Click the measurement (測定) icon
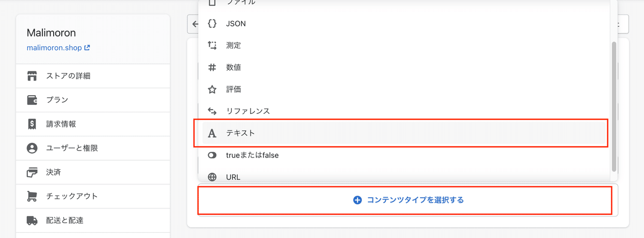The image size is (644, 238). click(x=212, y=46)
